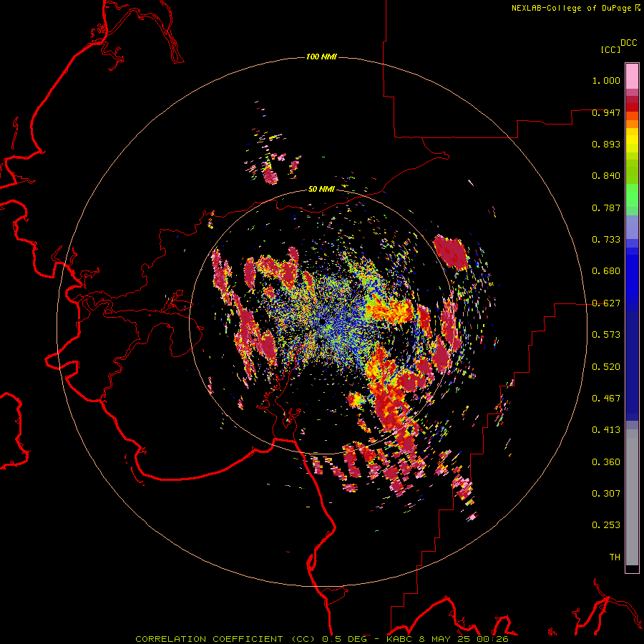This screenshot has width=644, height=644.
Task: Click the 0.787 legend value
Action: coord(606,208)
